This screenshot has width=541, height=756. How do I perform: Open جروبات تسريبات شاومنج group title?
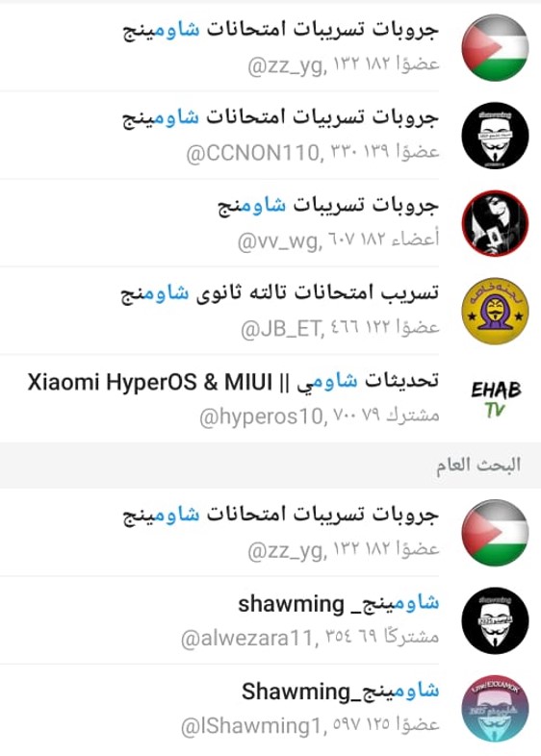click(x=328, y=206)
